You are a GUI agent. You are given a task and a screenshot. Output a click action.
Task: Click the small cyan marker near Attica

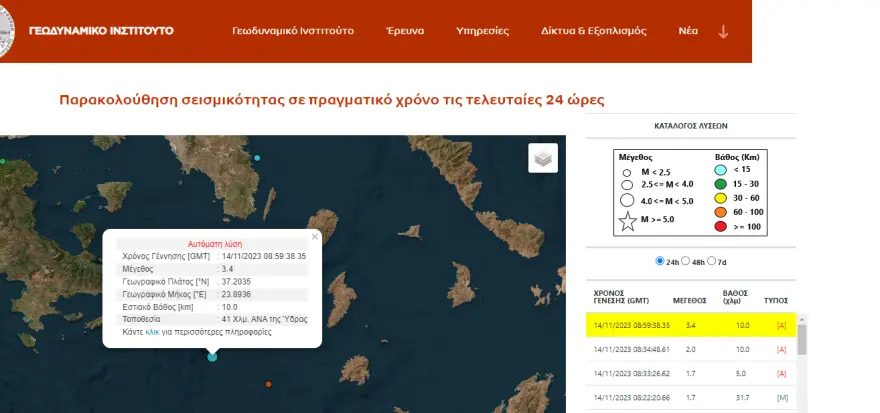257,158
